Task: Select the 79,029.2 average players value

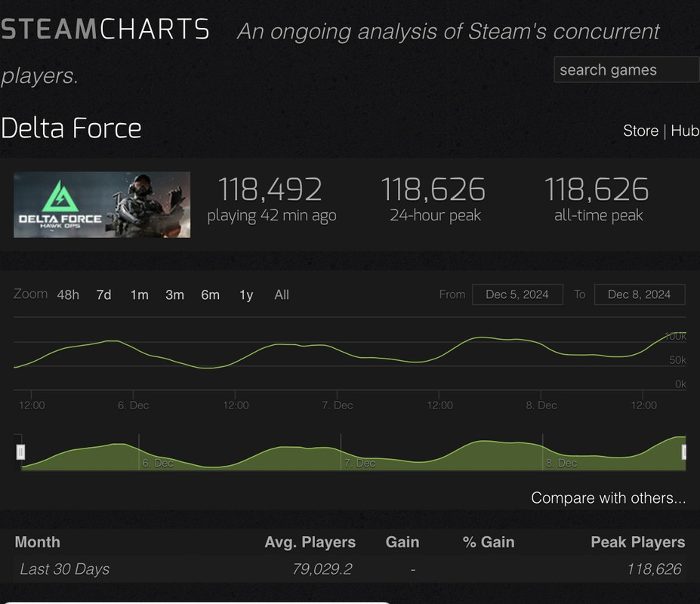Action: pos(322,569)
